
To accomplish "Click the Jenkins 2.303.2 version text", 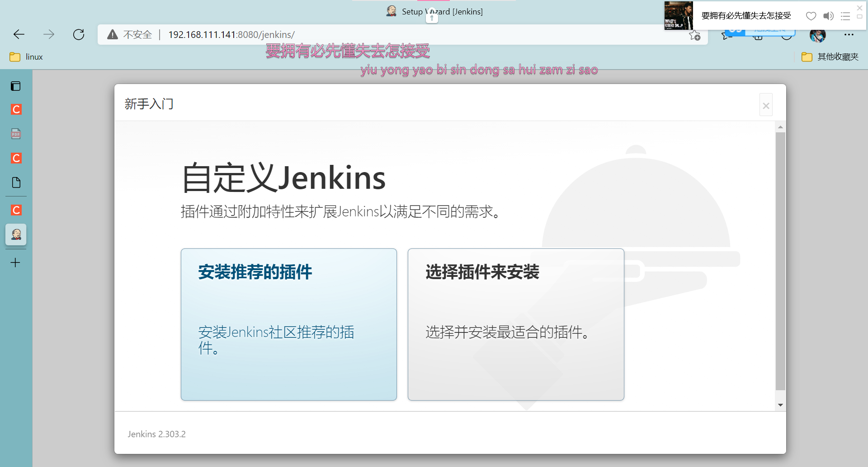I will [156, 434].
